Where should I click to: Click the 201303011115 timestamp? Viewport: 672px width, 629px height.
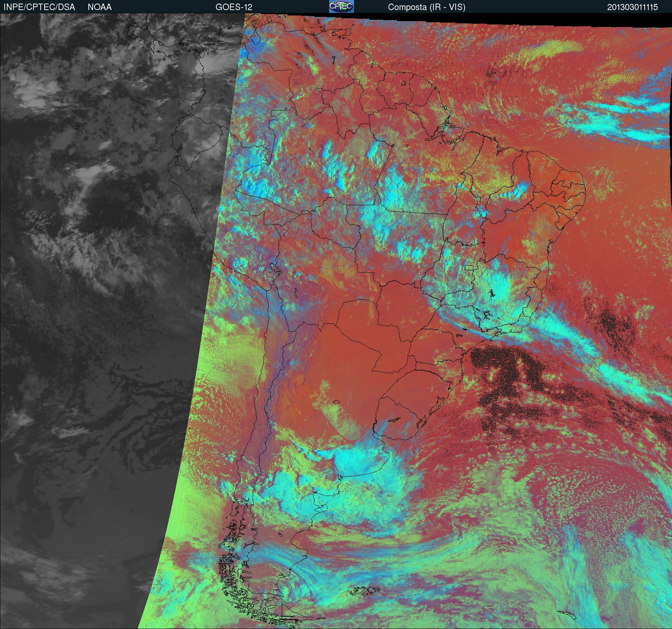click(632, 7)
